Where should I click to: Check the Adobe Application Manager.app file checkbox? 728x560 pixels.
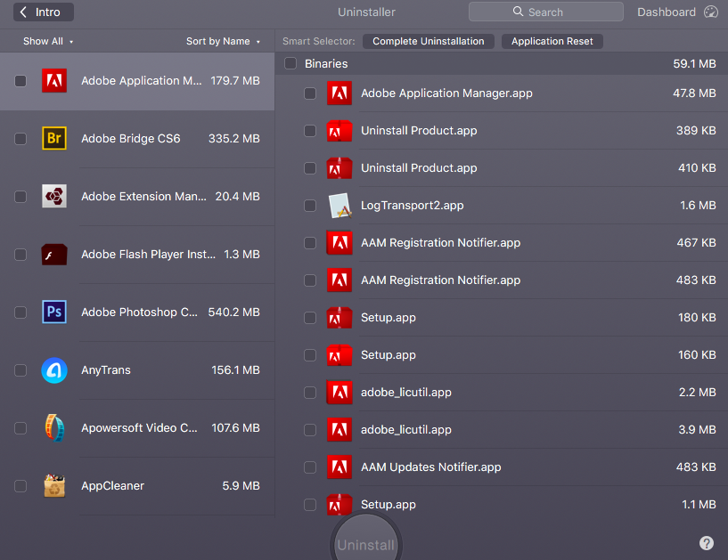310,93
